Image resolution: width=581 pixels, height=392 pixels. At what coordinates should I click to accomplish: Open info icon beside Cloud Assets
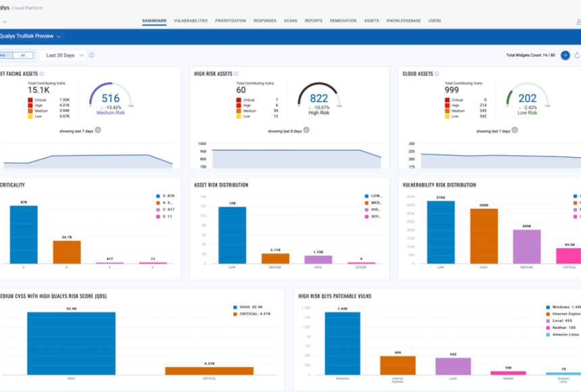pyautogui.click(x=437, y=74)
